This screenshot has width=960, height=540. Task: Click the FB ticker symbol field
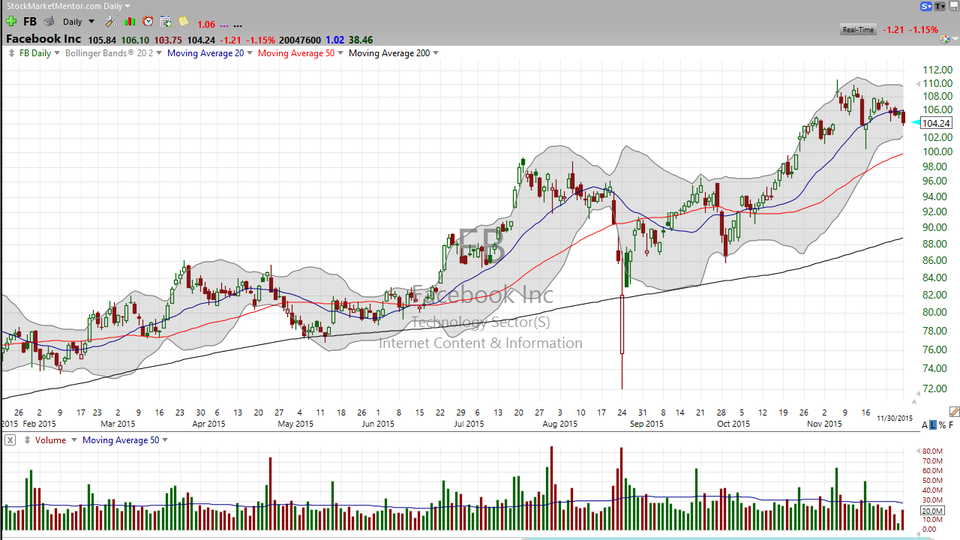pos(30,21)
